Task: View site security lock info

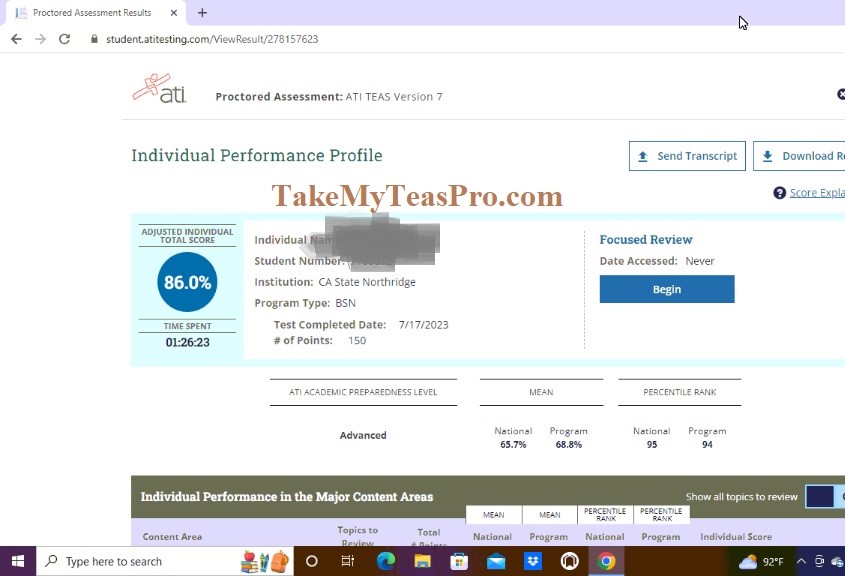Action: click(94, 39)
